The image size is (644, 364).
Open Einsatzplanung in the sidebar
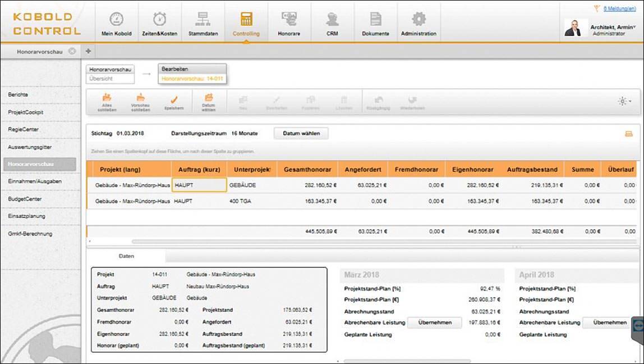(27, 216)
